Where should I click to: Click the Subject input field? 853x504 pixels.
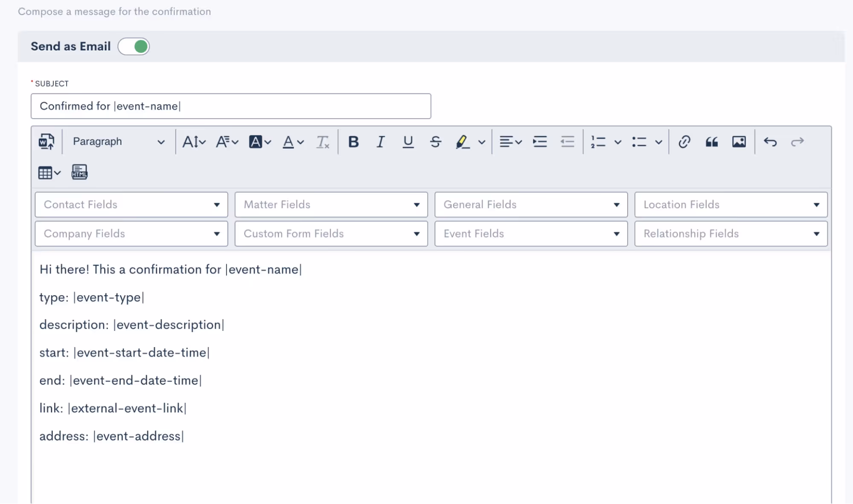click(230, 106)
